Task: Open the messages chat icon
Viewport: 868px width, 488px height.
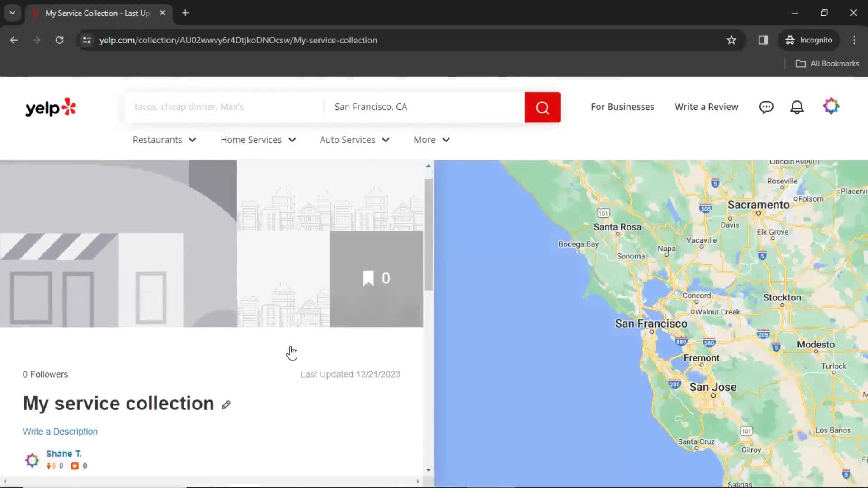Action: 766,107
